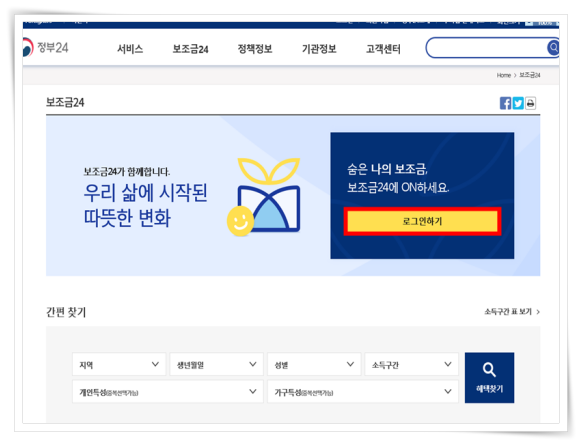Image resolution: width=582 pixels, height=446 pixels.
Task: Expand the 지역 dropdown
Action: click(x=119, y=364)
